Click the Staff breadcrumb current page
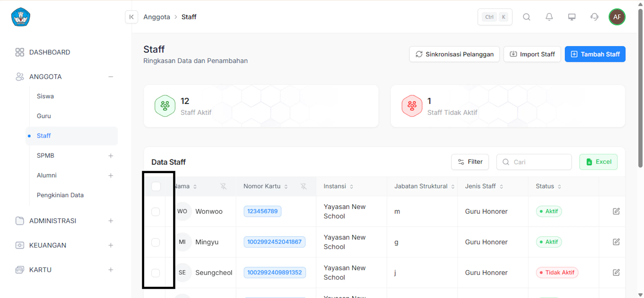Screen dimensions: 644x298 coord(189,17)
